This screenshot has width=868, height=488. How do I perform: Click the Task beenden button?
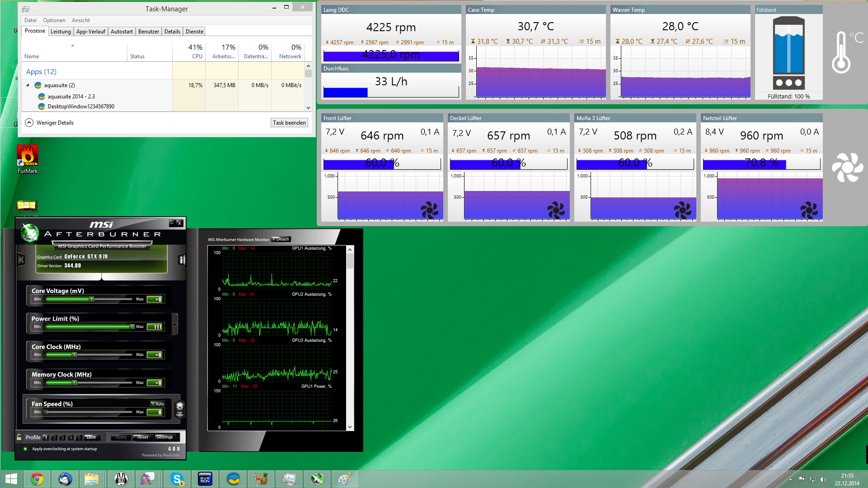point(289,123)
